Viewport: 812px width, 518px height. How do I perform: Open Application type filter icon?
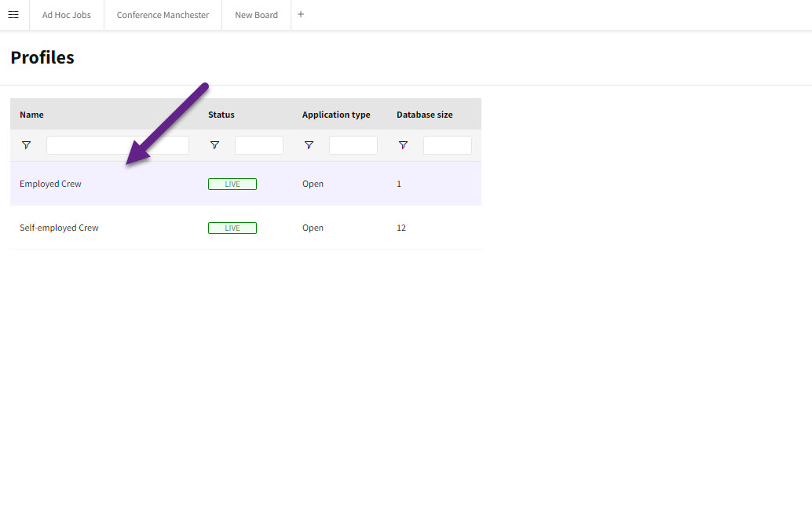[x=309, y=145]
